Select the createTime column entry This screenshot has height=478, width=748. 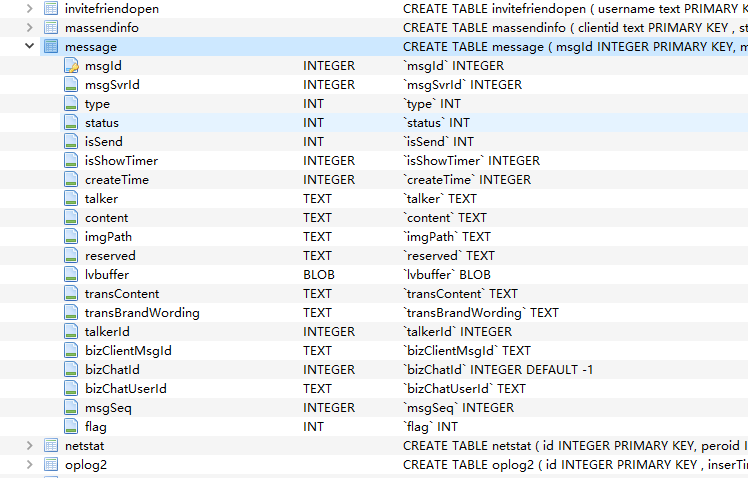click(116, 180)
